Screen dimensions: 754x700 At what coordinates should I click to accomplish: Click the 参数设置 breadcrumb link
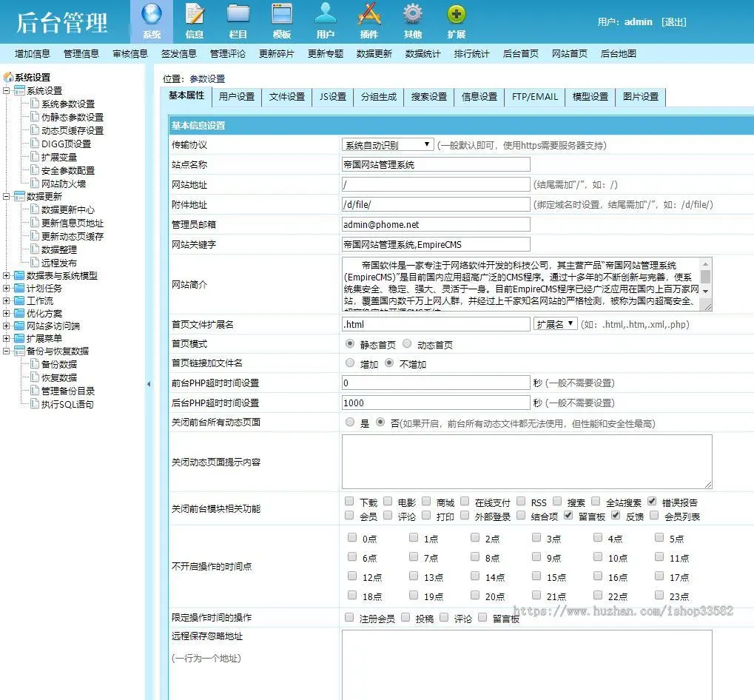[207, 78]
